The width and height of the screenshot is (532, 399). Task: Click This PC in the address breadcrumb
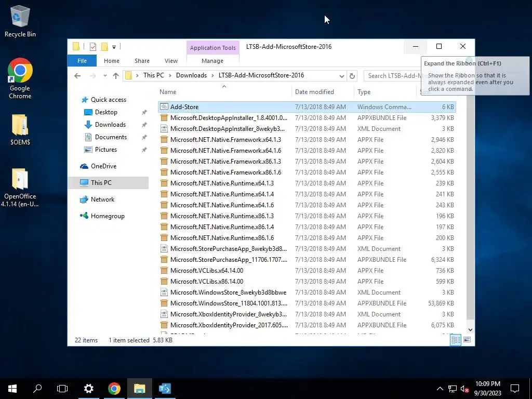pyautogui.click(x=153, y=75)
